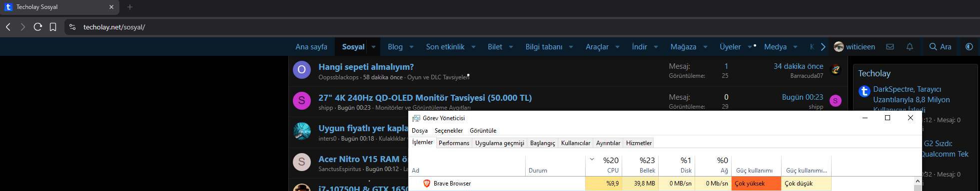980x191 pixels.
Task: Open a new browser tab
Action: point(130,7)
